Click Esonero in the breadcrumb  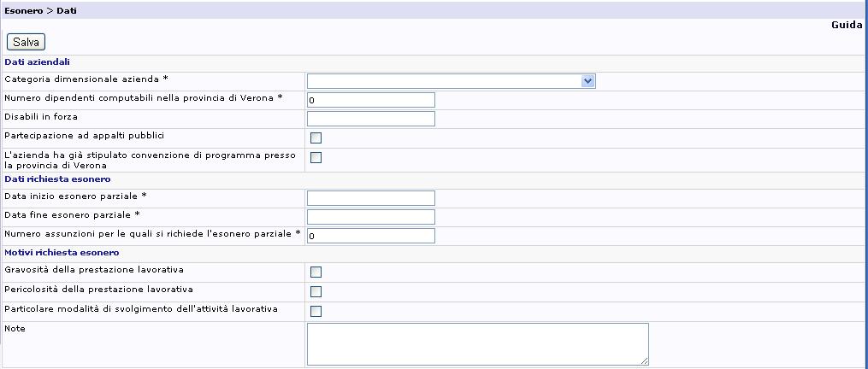pyautogui.click(x=23, y=10)
